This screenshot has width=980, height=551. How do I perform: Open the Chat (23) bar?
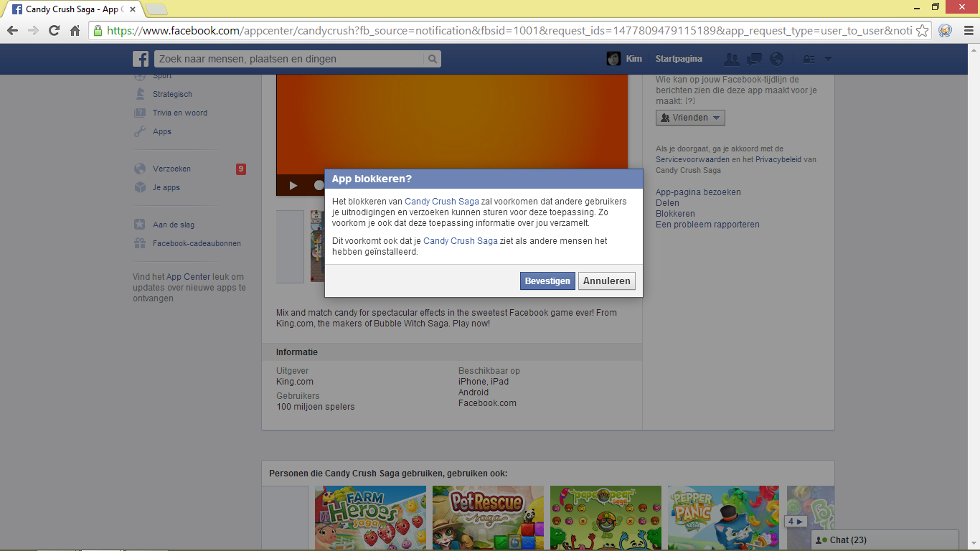coord(885,540)
